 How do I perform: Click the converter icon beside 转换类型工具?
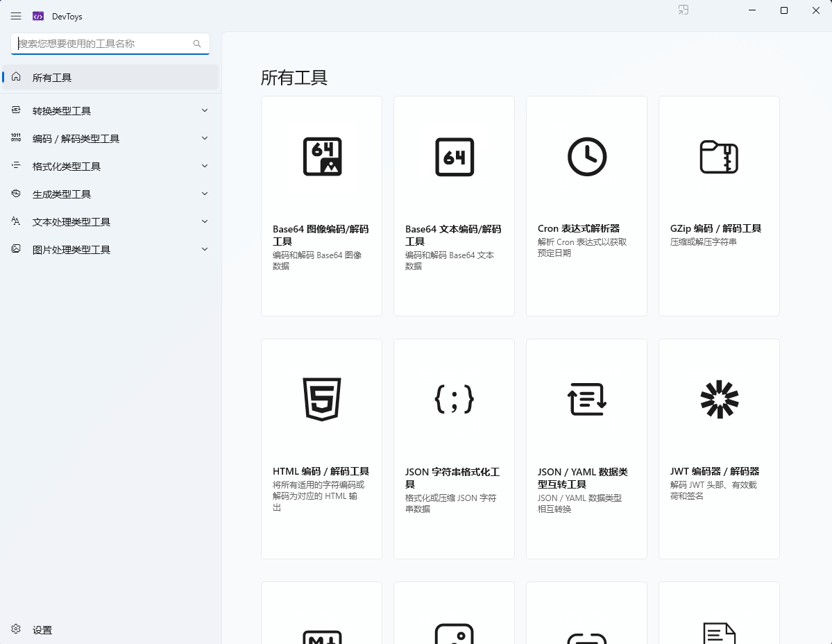16,110
